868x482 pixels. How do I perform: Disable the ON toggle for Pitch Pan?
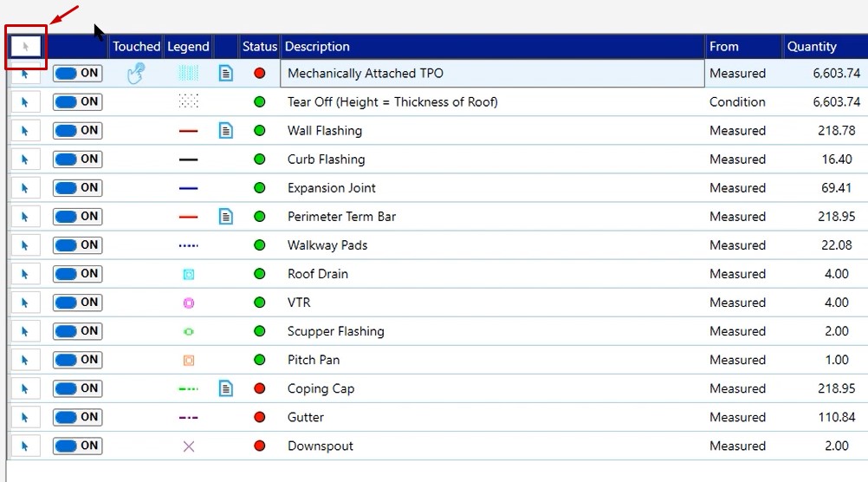click(77, 360)
